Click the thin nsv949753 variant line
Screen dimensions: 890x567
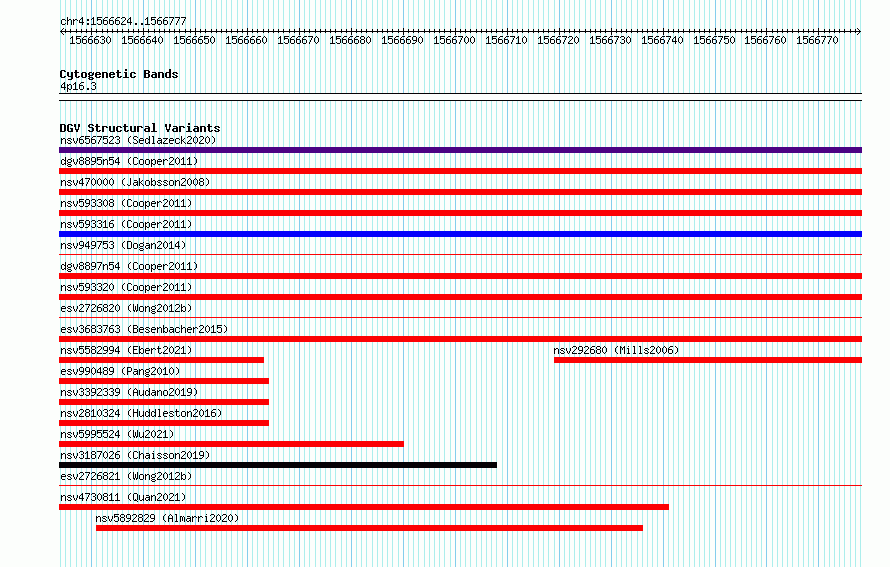point(460,255)
